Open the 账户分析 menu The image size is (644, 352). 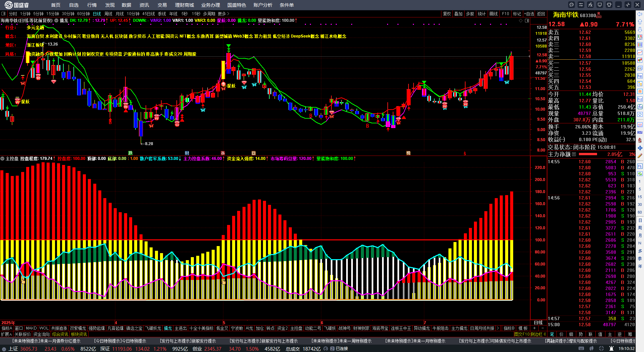(263, 5)
